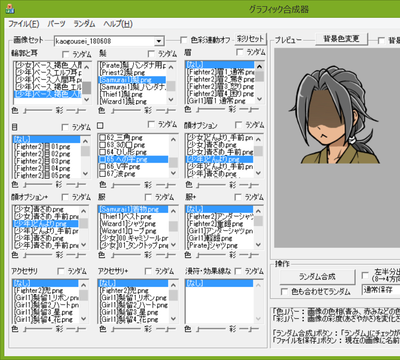
Task: Click the up arrow of the 眉 list scrollbar
Action: click(259, 66)
